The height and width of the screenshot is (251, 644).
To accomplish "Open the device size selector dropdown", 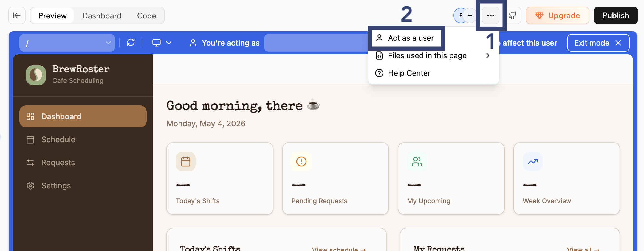I will 162,43.
